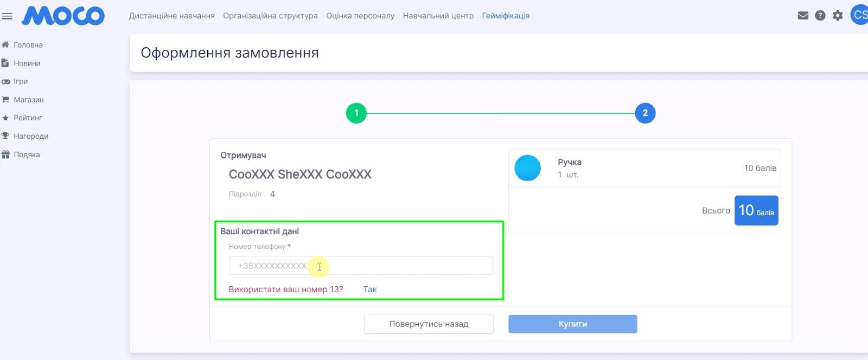This screenshot has width=868, height=360.
Task: Click step 1 circle in progress
Action: (x=356, y=113)
